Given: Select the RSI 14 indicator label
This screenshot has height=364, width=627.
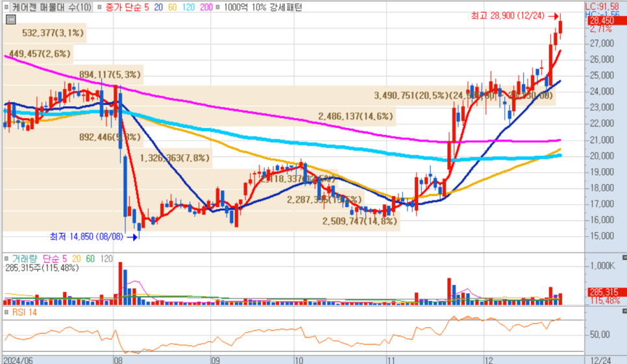Looking at the screenshot, I should 25,312.
